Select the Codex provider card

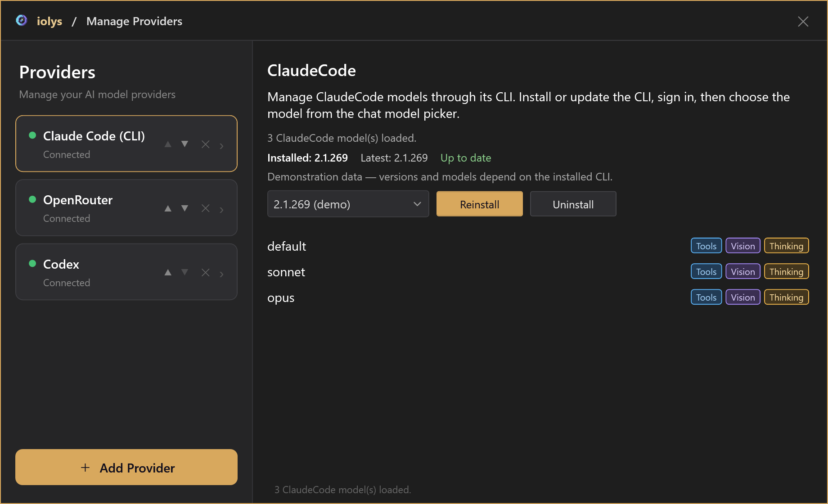126,272
